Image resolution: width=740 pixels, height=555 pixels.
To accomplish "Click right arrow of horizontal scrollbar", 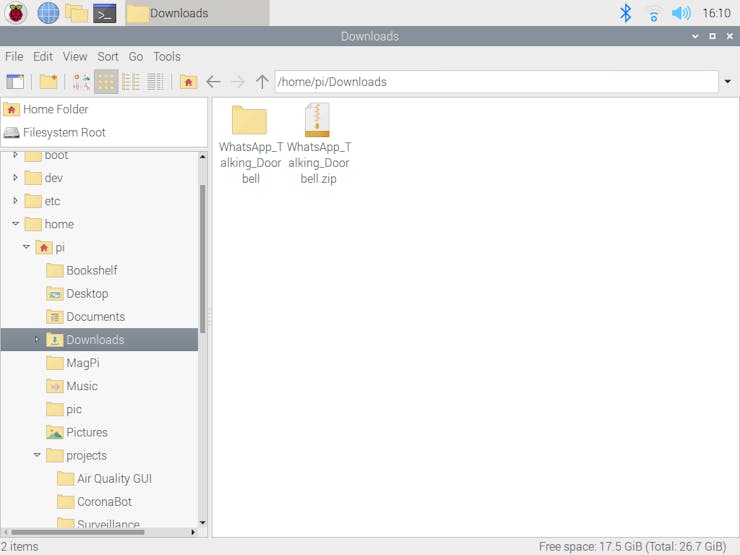I will (193, 532).
